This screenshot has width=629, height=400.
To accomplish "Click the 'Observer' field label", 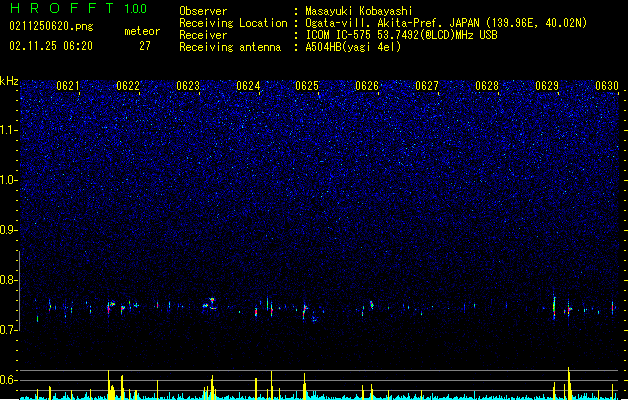I will [x=203, y=11].
